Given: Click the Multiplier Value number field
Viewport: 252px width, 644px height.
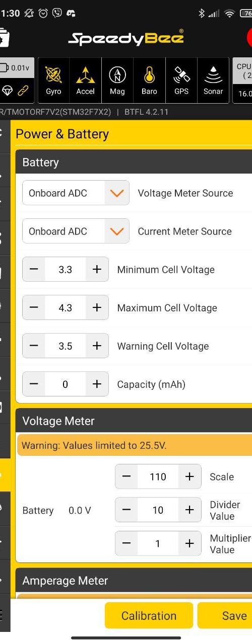Looking at the screenshot, I should pyautogui.click(x=158, y=543).
